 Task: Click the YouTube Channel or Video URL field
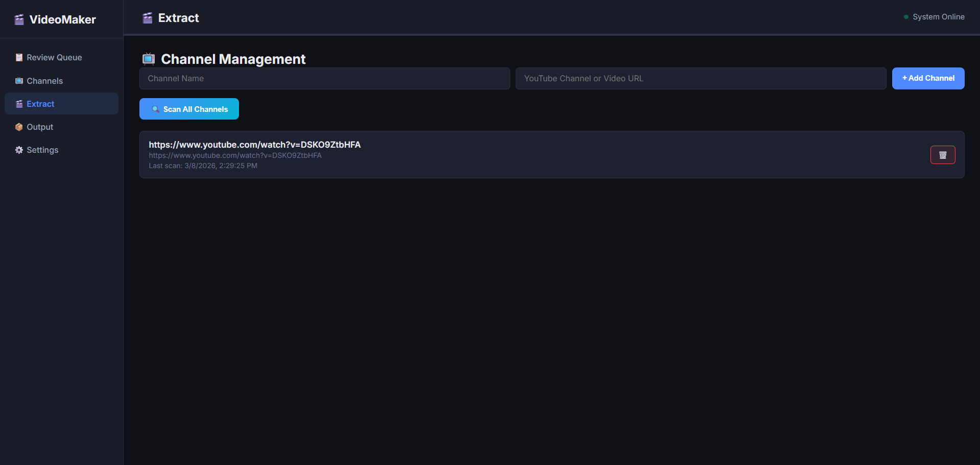[700, 78]
